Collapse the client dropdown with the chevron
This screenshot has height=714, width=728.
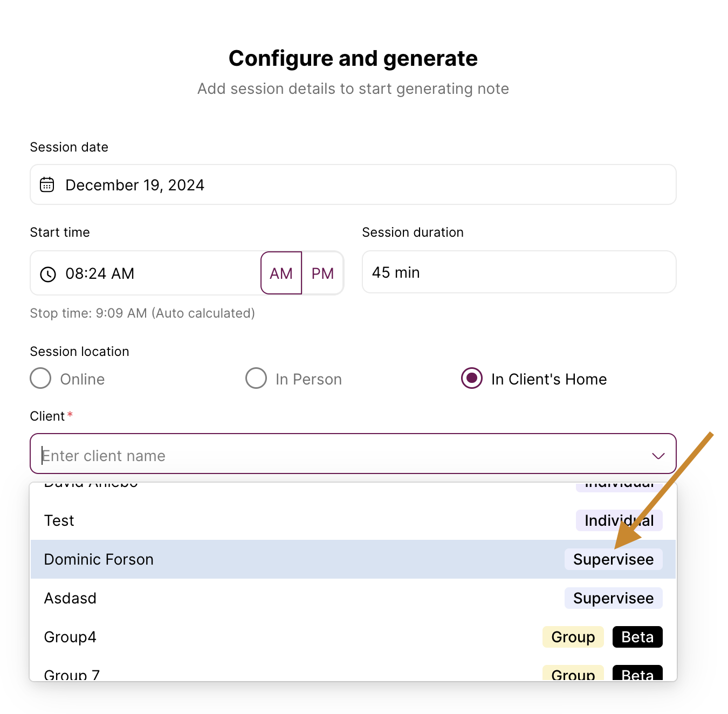click(x=658, y=456)
